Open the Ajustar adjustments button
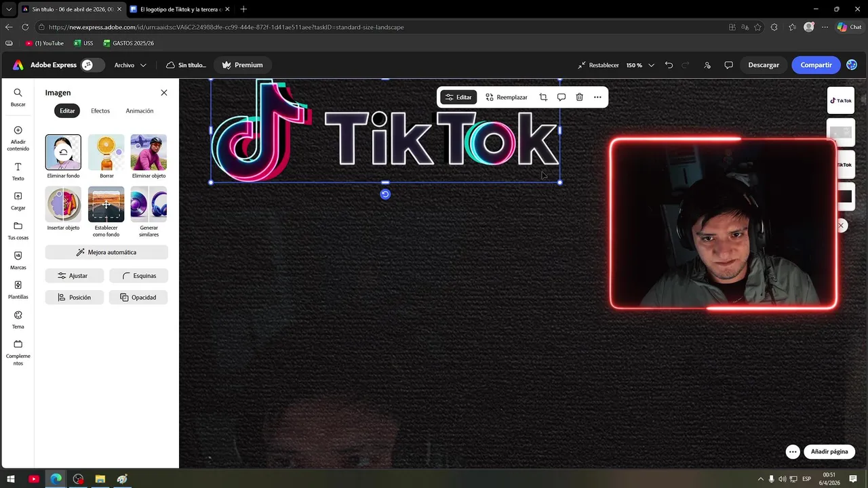868x488 pixels. pyautogui.click(x=75, y=276)
